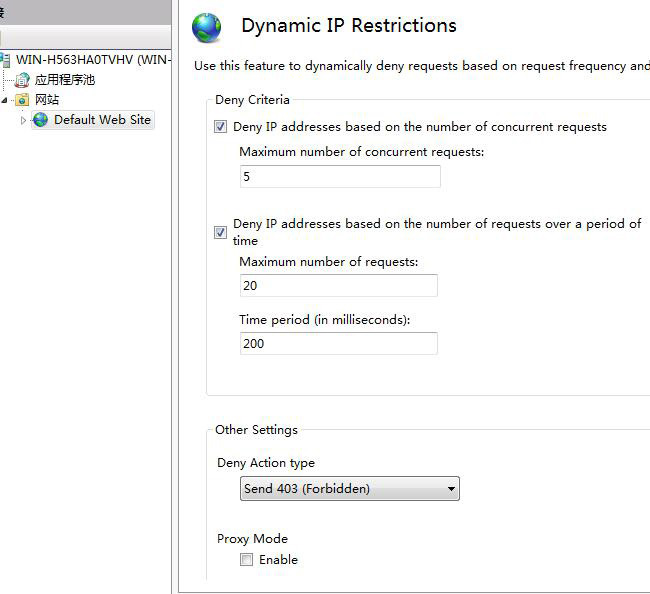Image resolution: width=650 pixels, height=594 pixels.
Task: Click the maximum number of requests field
Action: pyautogui.click(x=338, y=286)
